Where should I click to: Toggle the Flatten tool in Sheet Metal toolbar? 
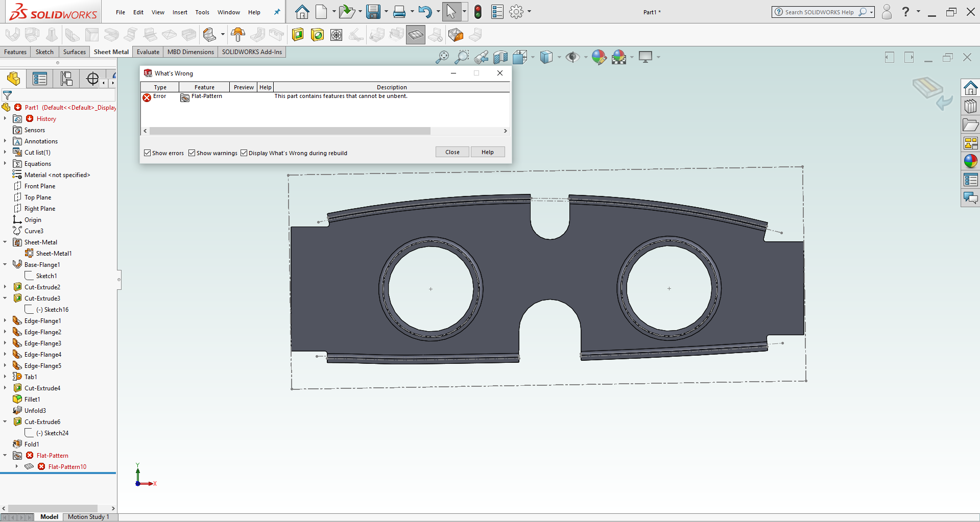tap(416, 35)
